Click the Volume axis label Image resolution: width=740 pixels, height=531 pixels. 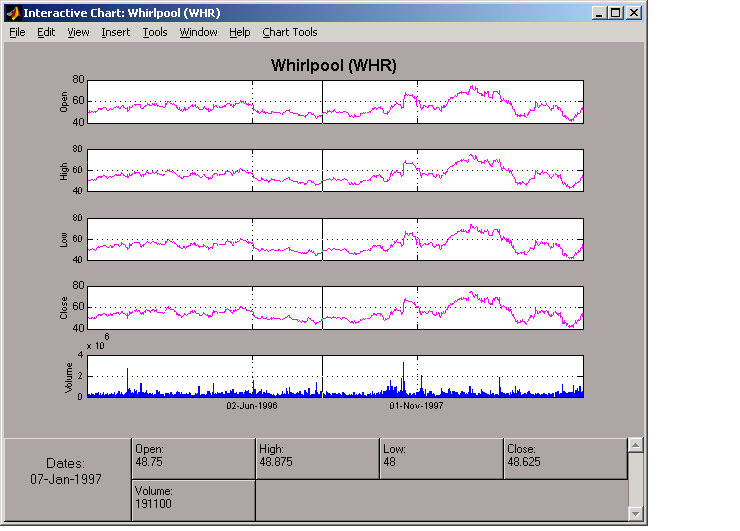tap(69, 378)
